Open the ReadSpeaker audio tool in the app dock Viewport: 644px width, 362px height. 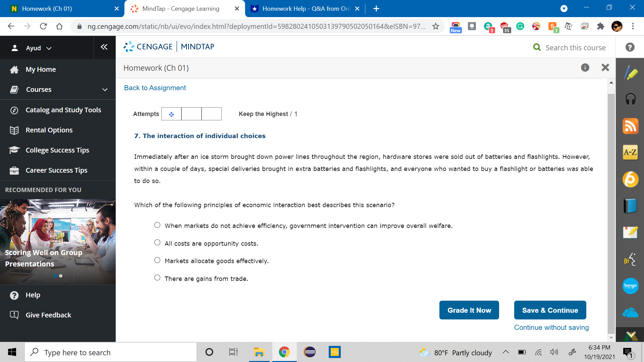(631, 99)
